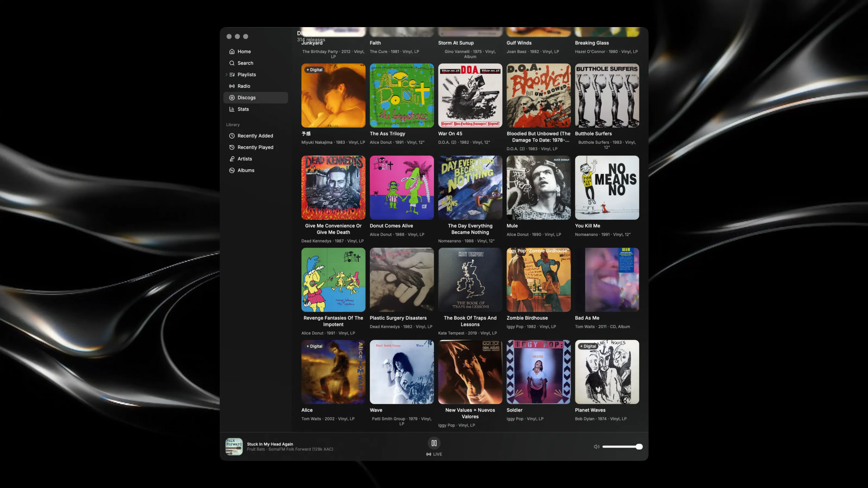Adjust the volume slider
This screenshot has height=488, width=868.
pos(622,447)
